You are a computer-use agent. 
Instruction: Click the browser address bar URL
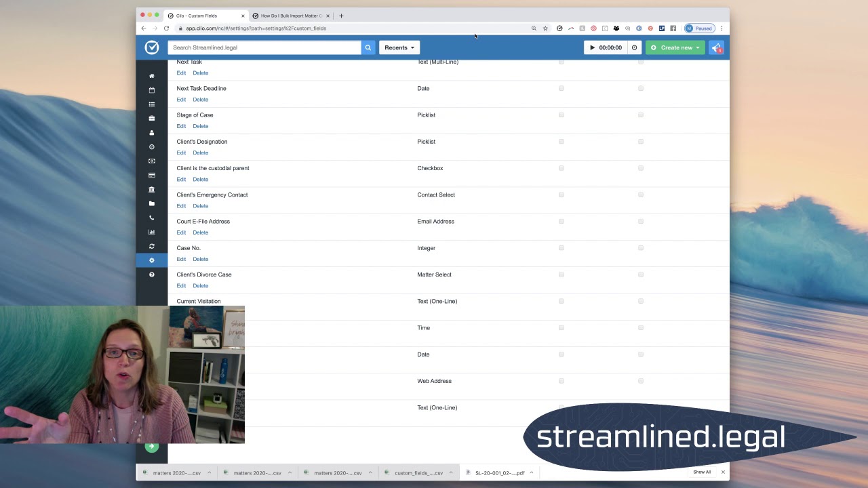tap(256, 28)
